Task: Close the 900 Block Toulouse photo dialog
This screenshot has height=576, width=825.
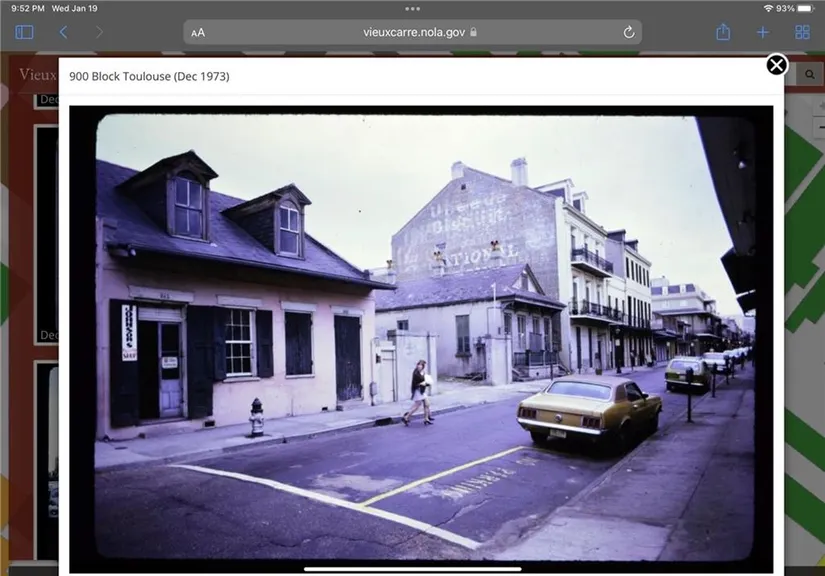Action: [x=776, y=65]
